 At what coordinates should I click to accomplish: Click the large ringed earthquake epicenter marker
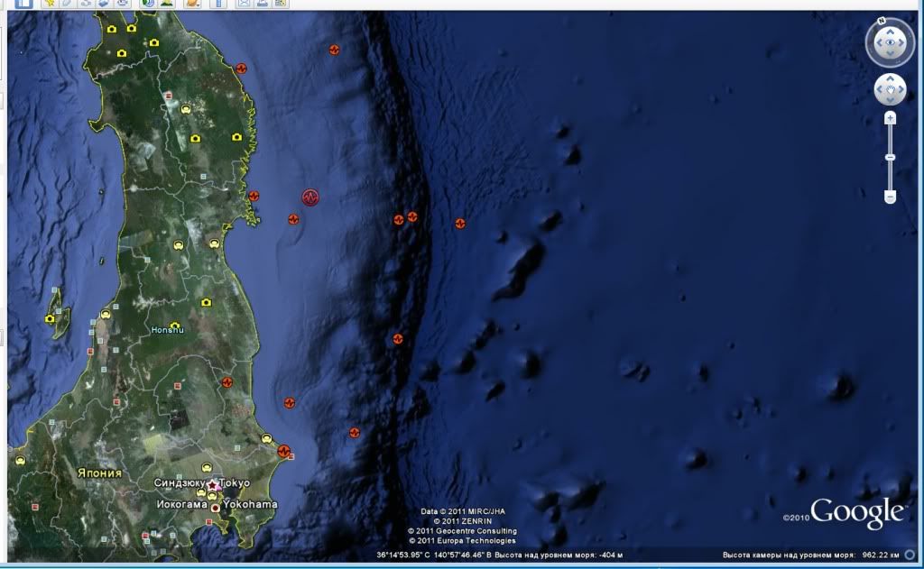pyautogui.click(x=310, y=197)
